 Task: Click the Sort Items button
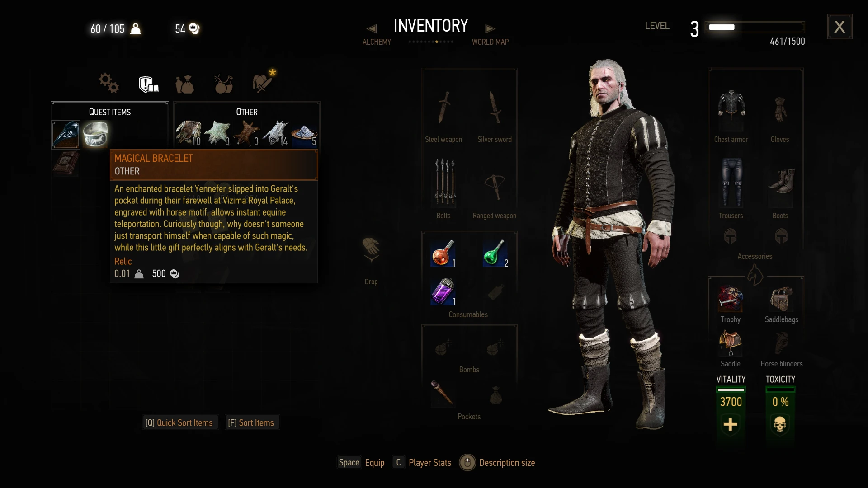251,422
